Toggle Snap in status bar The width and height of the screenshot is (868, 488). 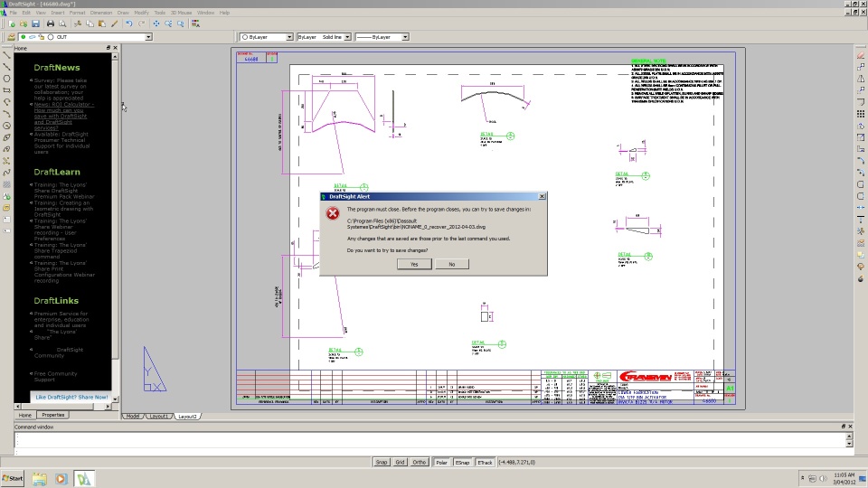click(382, 463)
